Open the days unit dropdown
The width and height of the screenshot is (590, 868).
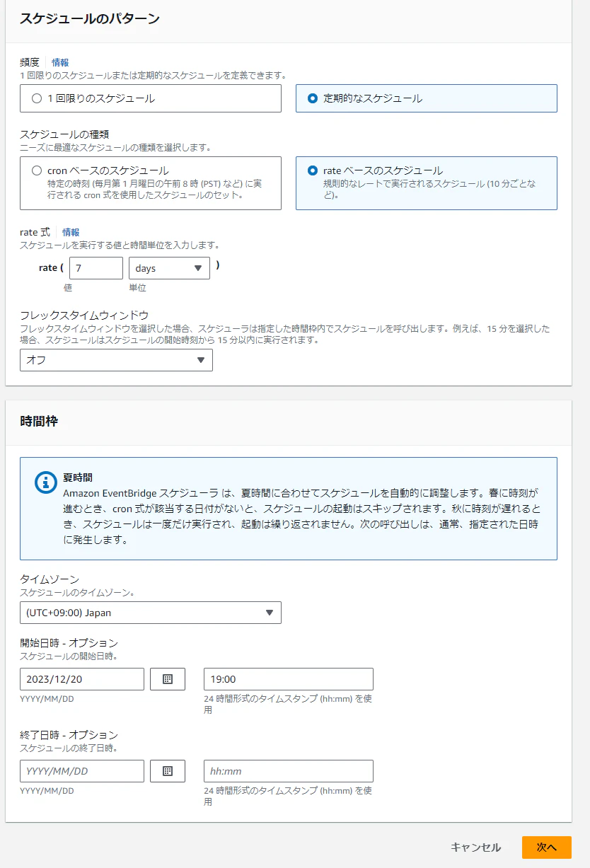click(x=169, y=268)
